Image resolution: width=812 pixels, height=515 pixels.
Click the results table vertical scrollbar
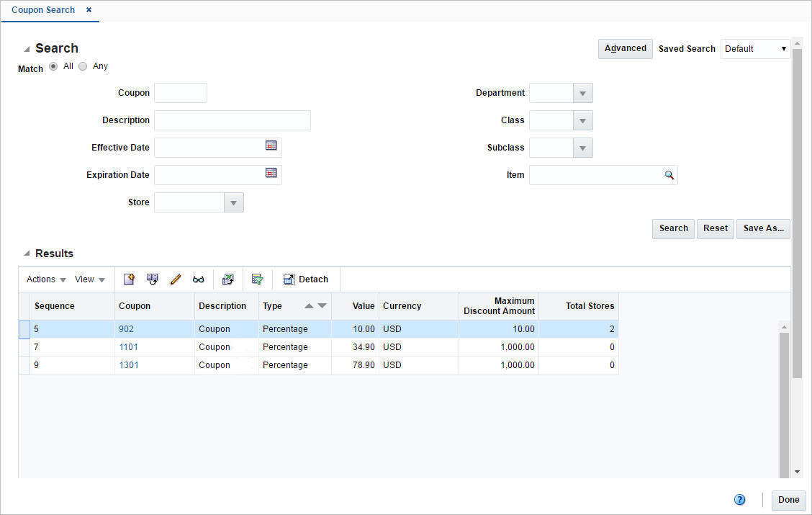tap(784, 404)
